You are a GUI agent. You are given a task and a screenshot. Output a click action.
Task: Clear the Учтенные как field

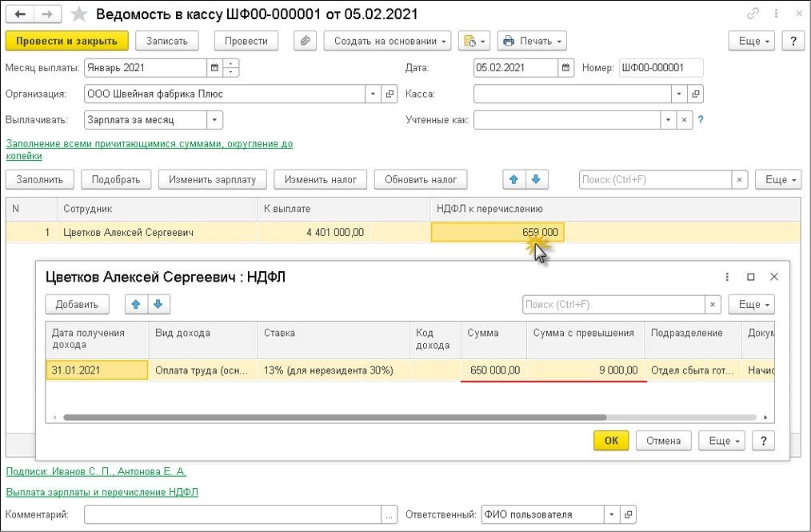pyautogui.click(x=684, y=120)
